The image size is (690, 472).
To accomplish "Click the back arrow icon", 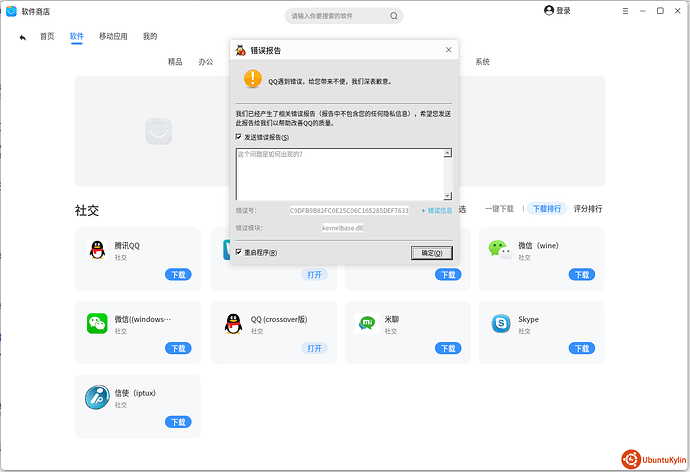I will (x=22, y=37).
